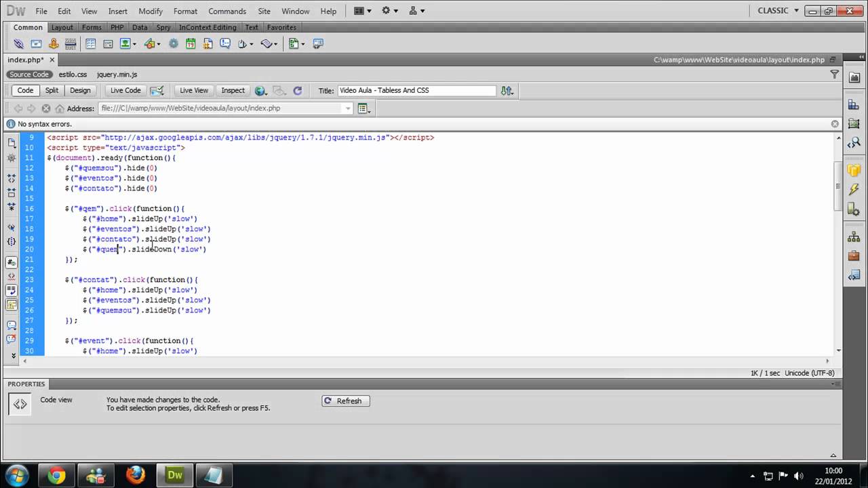Click the Stop button in browser navigation bar
The width and height of the screenshot is (868, 488).
46,108
